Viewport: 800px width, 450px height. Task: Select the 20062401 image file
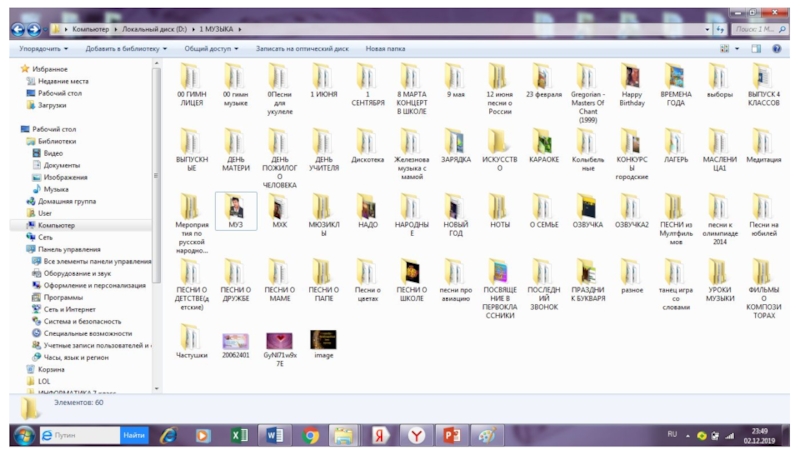[x=235, y=345]
